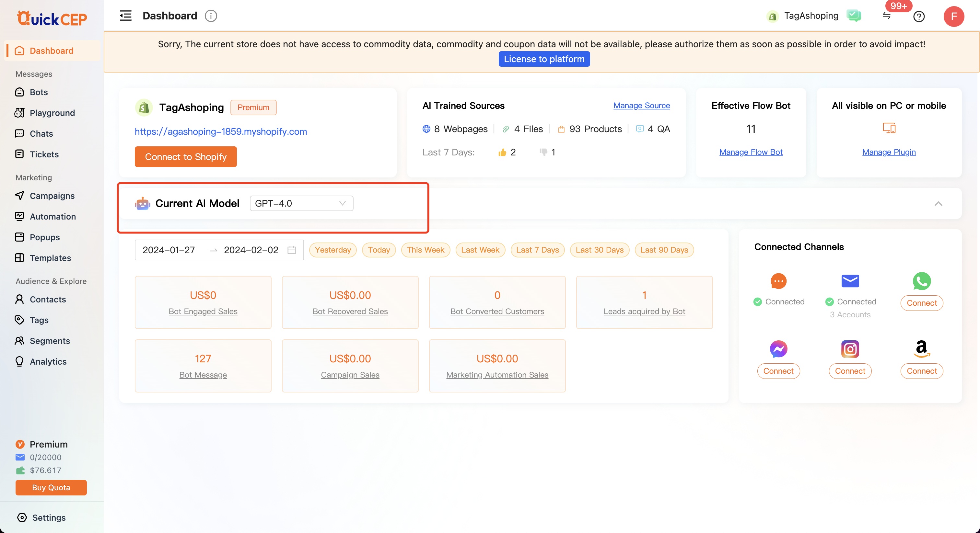This screenshot has width=980, height=533.
Task: Go to Bots in the sidebar
Action: pos(39,92)
